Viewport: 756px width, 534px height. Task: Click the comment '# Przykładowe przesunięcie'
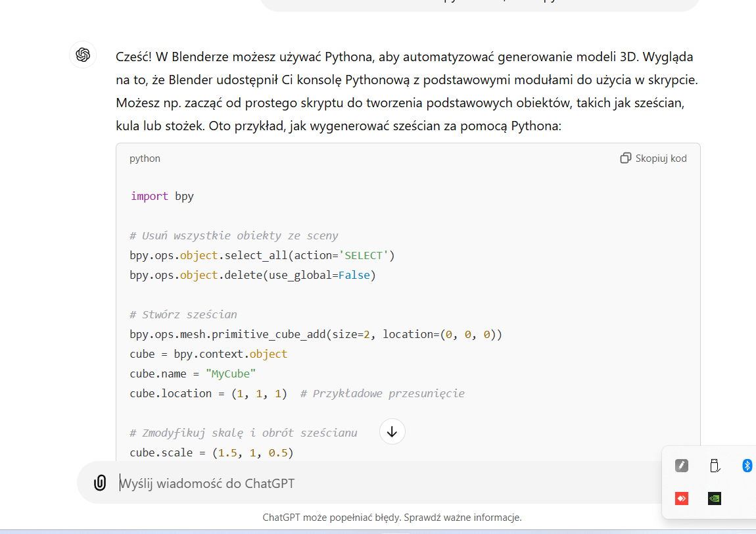[x=383, y=394]
